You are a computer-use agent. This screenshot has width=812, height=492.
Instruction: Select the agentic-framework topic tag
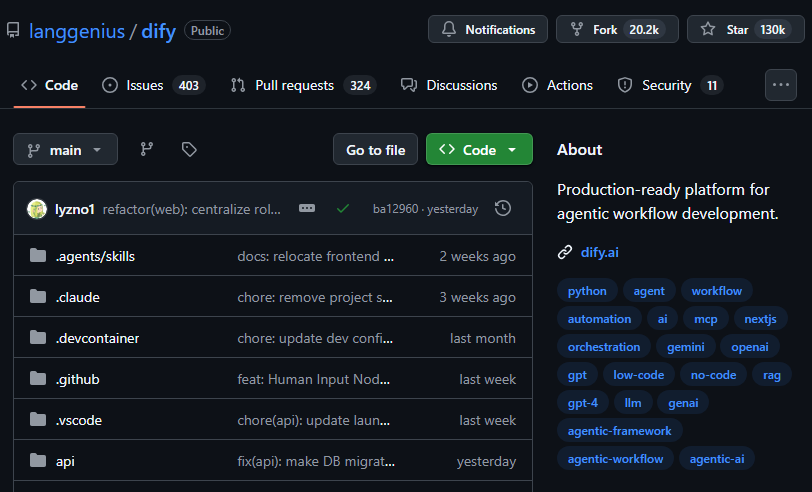click(619, 430)
